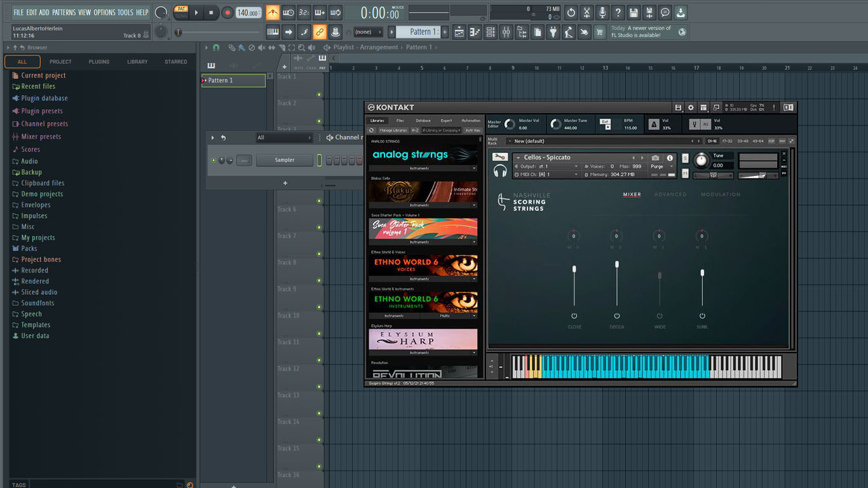Solo the Cellos instrument with S button
This screenshot has width=868, height=488.
(x=686, y=158)
